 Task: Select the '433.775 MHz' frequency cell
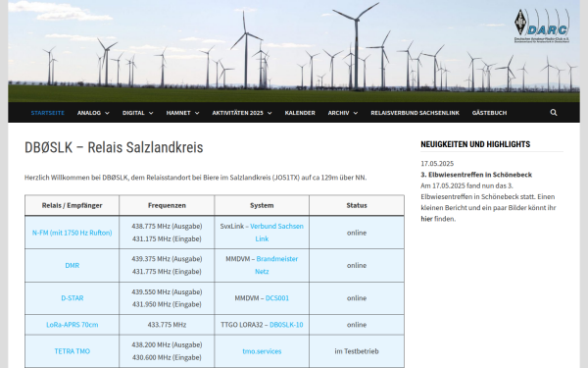(167, 325)
